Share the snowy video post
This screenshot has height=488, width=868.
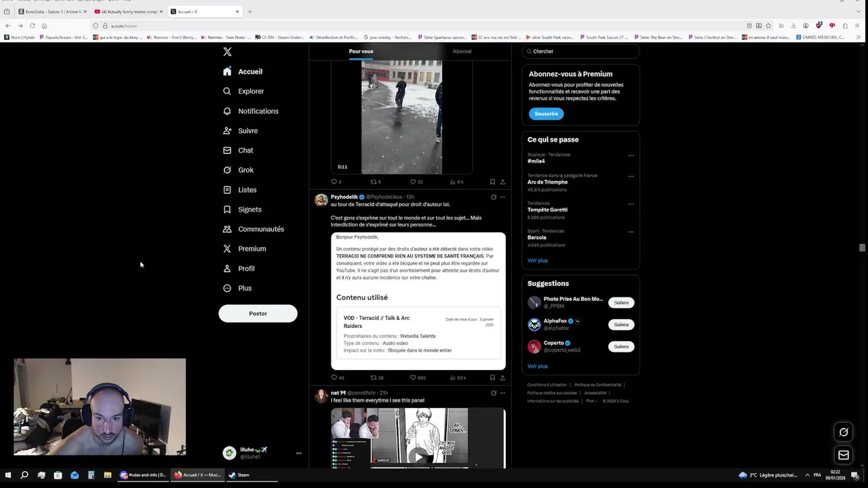(502, 182)
